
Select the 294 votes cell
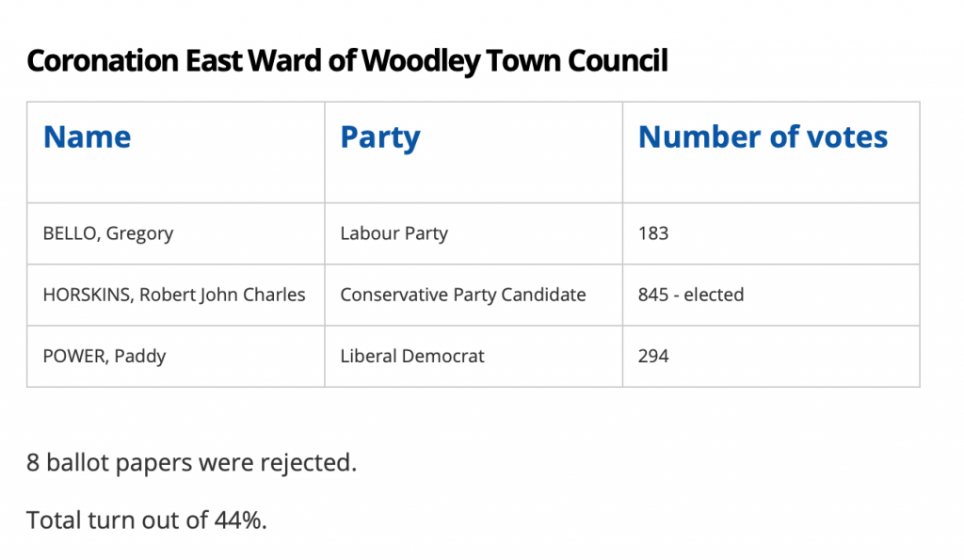point(653,357)
